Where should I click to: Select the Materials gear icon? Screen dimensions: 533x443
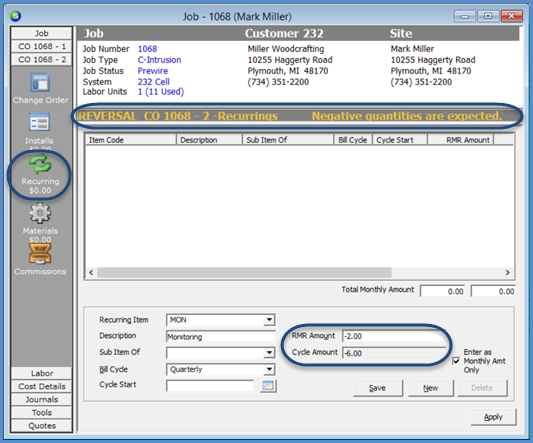(x=40, y=213)
